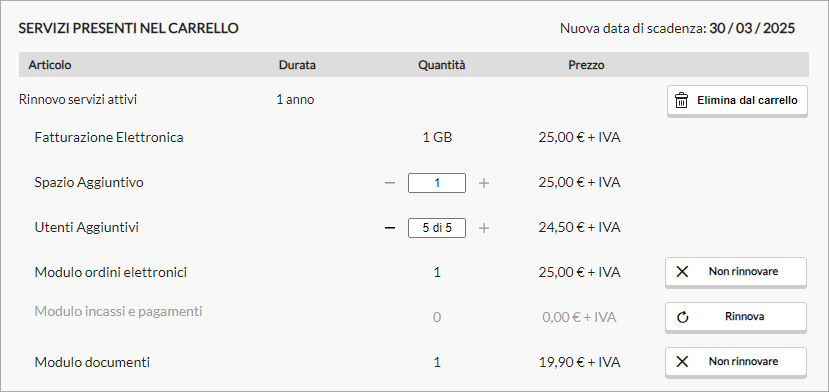Viewport: 829px width, 392px height.
Task: Click Utenti Aggiuntivi quantity field showing 5 di 5
Action: click(437, 228)
